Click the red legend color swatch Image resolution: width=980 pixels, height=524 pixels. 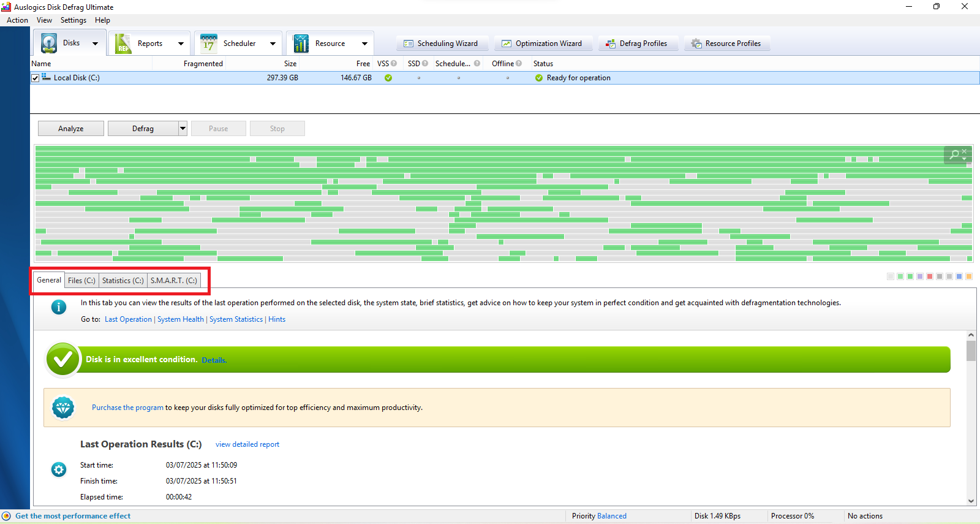930,276
